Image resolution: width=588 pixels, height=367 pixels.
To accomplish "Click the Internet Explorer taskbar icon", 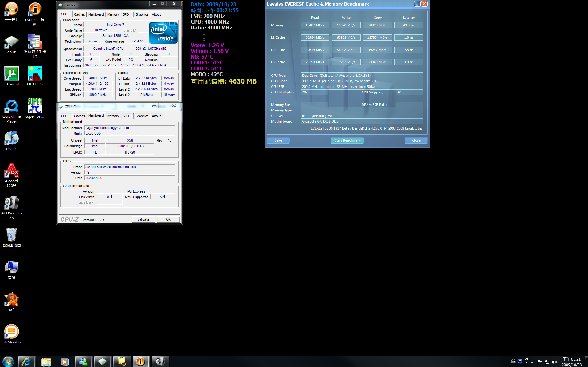I will (x=26, y=361).
